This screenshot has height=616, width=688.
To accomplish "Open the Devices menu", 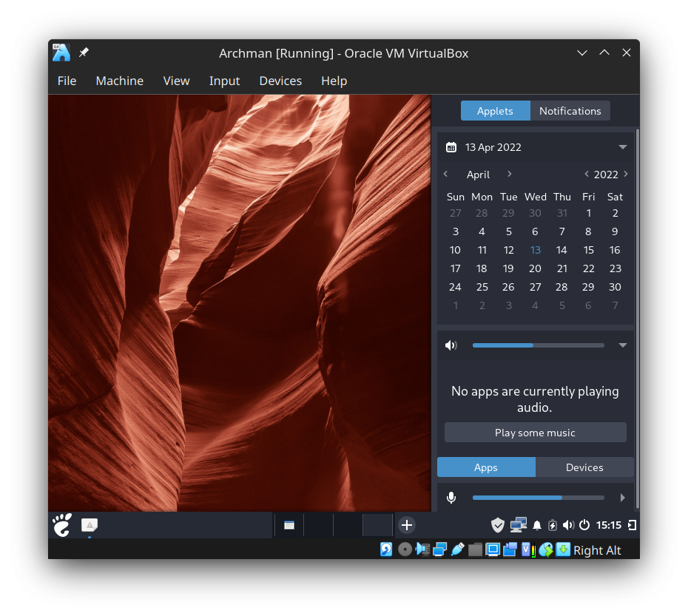I will tap(280, 81).
